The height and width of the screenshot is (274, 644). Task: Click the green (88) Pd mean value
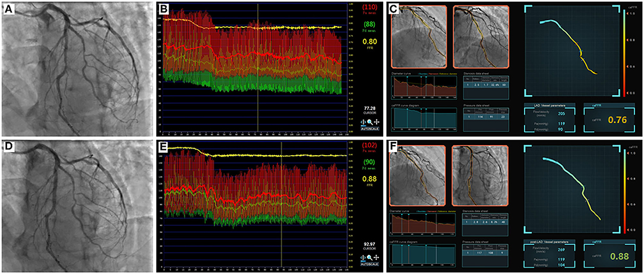click(370, 24)
